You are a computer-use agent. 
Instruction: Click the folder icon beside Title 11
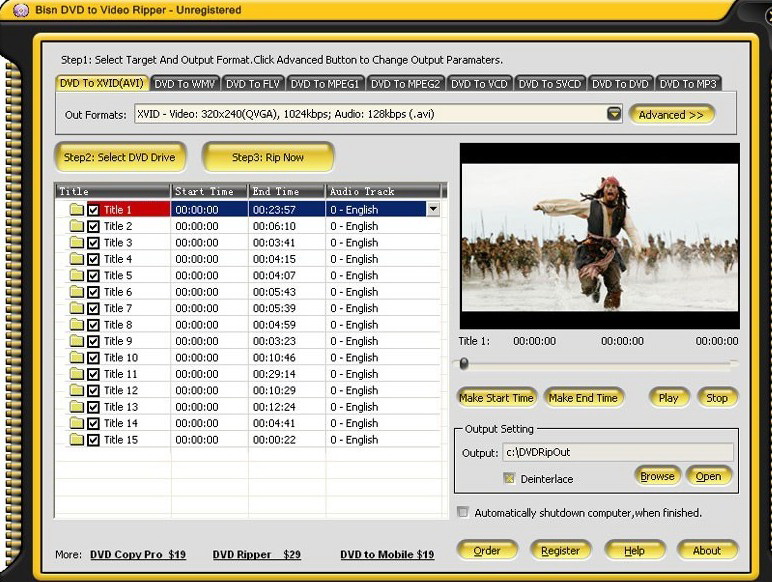coord(76,374)
